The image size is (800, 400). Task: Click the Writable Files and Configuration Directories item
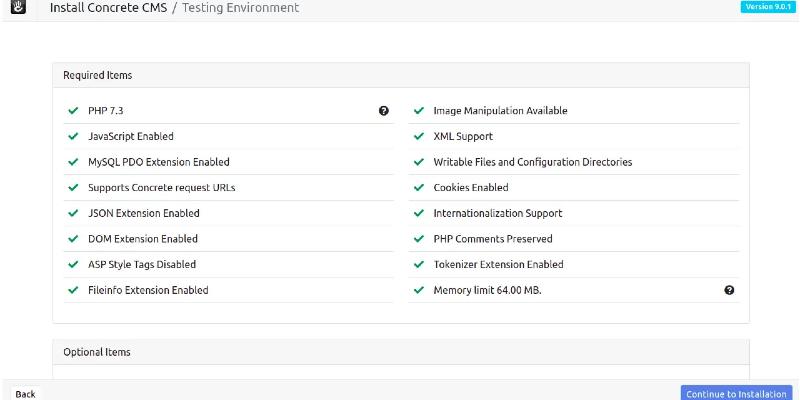(x=532, y=162)
